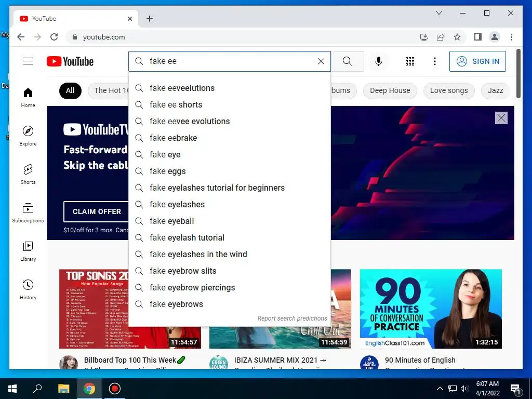
Task: Click the YouTube logo
Action: [70, 61]
